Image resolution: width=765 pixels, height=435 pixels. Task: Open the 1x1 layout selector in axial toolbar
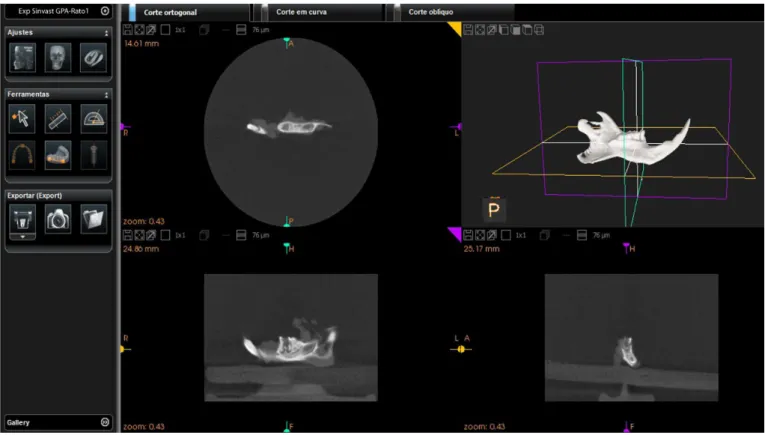coord(181,30)
